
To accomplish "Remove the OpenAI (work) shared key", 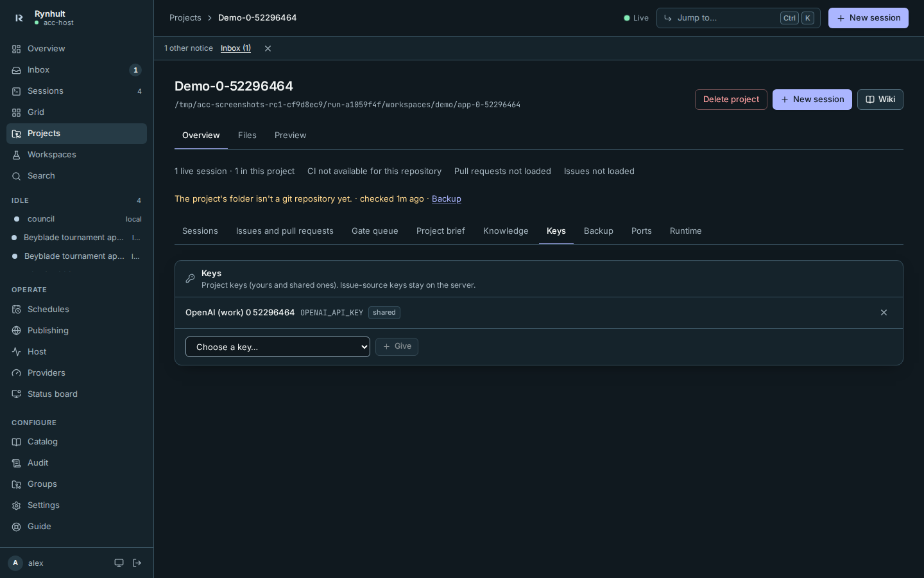I will point(884,313).
